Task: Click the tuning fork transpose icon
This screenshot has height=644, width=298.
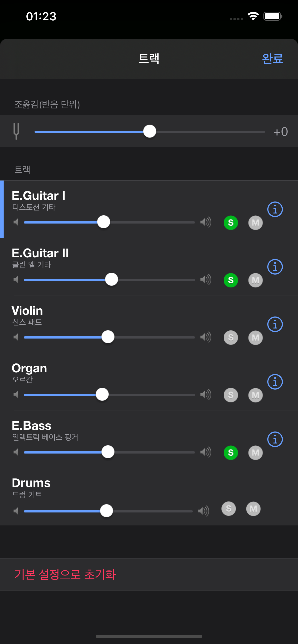Action: coord(16,131)
